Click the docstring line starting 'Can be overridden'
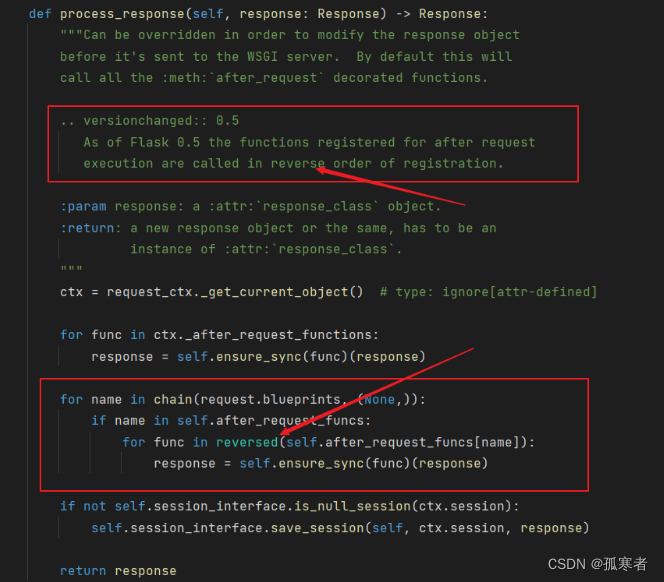 (290, 35)
